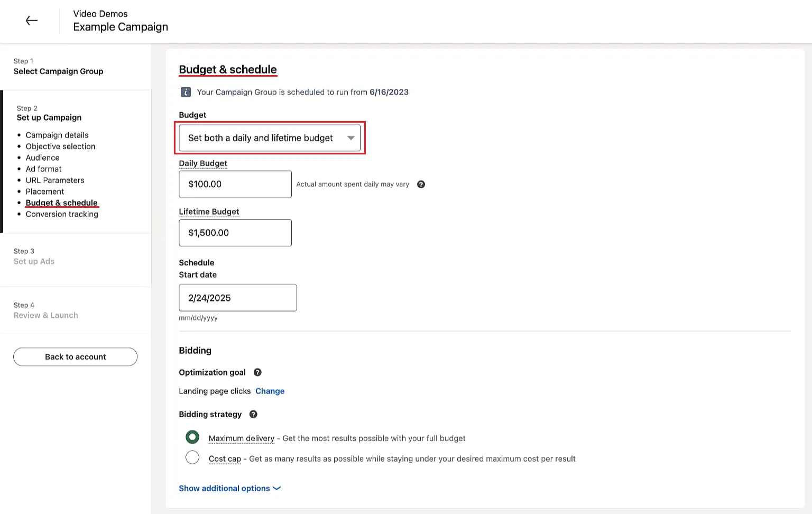
Task: Click the info icon beside schedule notice
Action: (186, 92)
